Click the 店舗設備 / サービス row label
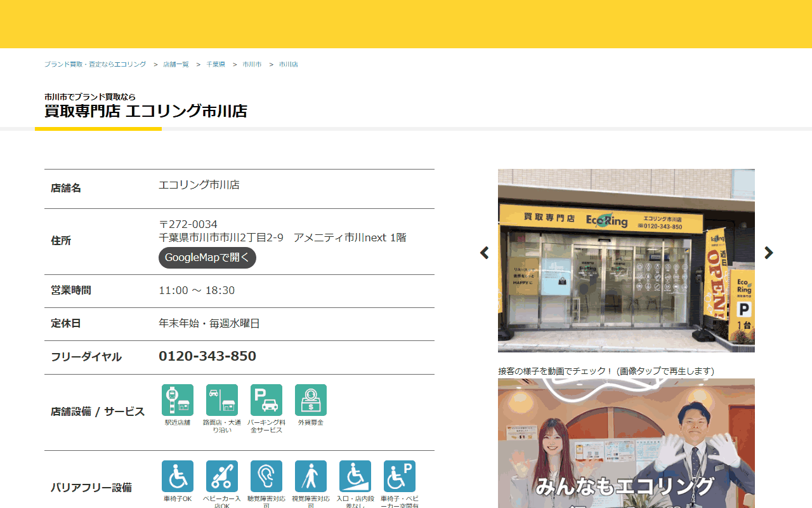This screenshot has width=812, height=508. point(98,411)
